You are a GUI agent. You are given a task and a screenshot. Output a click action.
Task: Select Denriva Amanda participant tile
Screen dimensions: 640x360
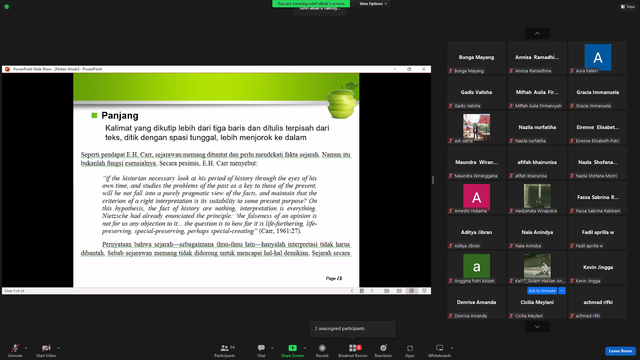click(x=476, y=302)
